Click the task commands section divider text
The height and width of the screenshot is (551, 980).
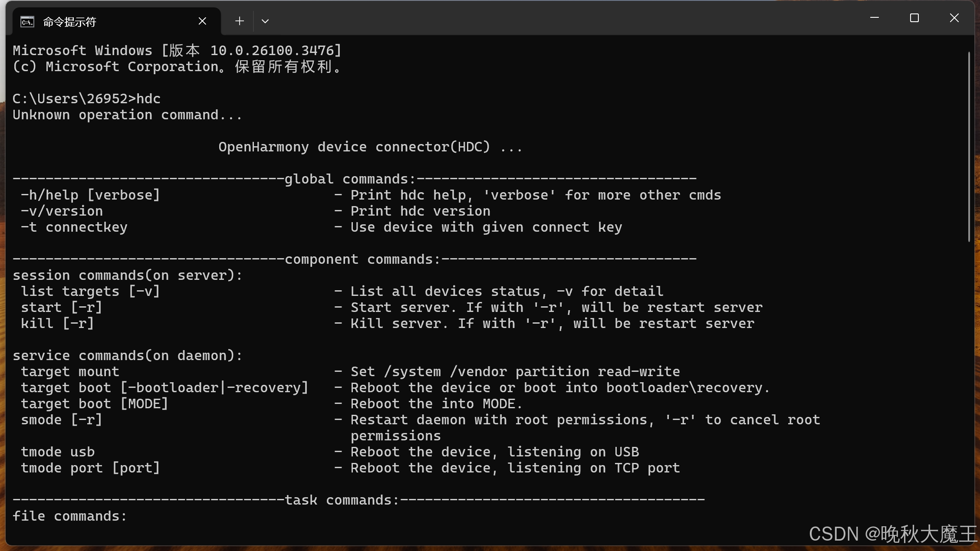[342, 500]
